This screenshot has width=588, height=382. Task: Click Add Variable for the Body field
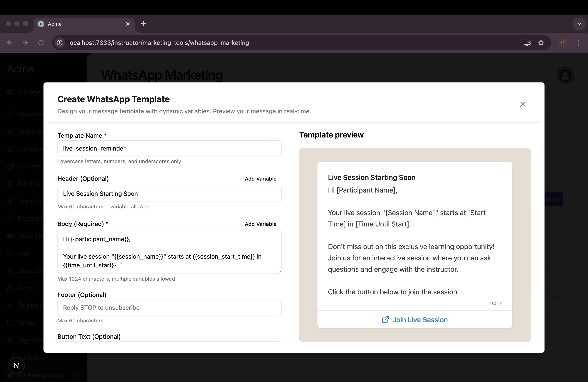coord(260,224)
